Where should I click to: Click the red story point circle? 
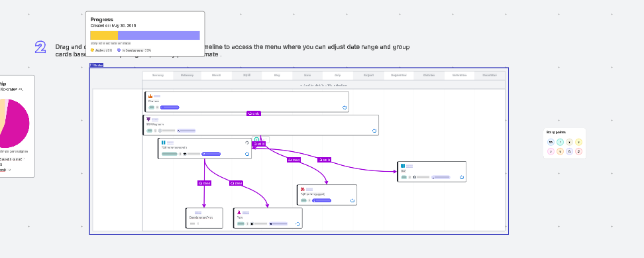click(x=578, y=152)
